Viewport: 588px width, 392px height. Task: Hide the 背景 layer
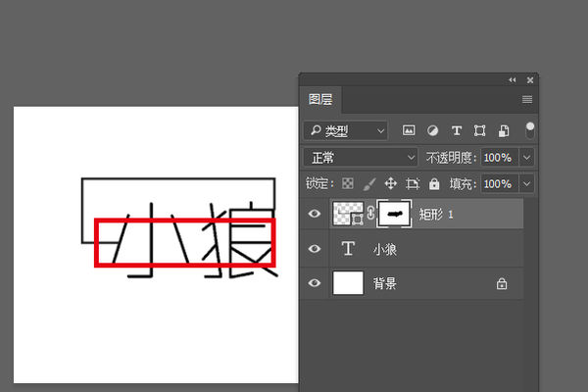pos(315,283)
